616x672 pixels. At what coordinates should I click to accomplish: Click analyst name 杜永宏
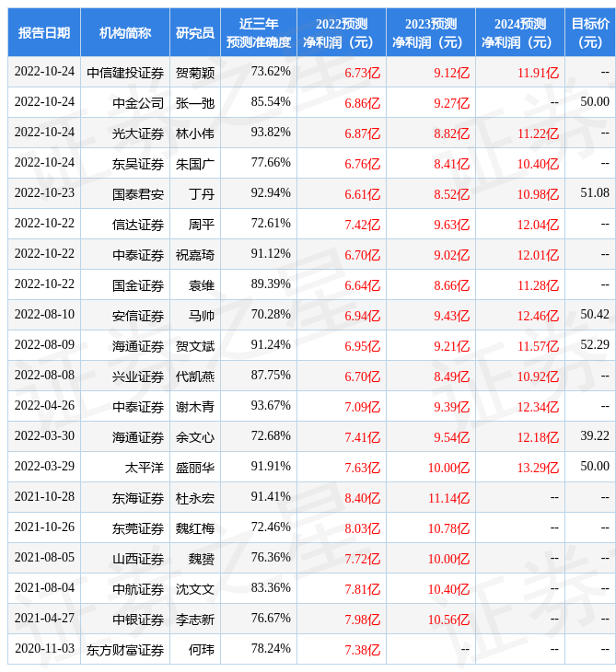(195, 498)
